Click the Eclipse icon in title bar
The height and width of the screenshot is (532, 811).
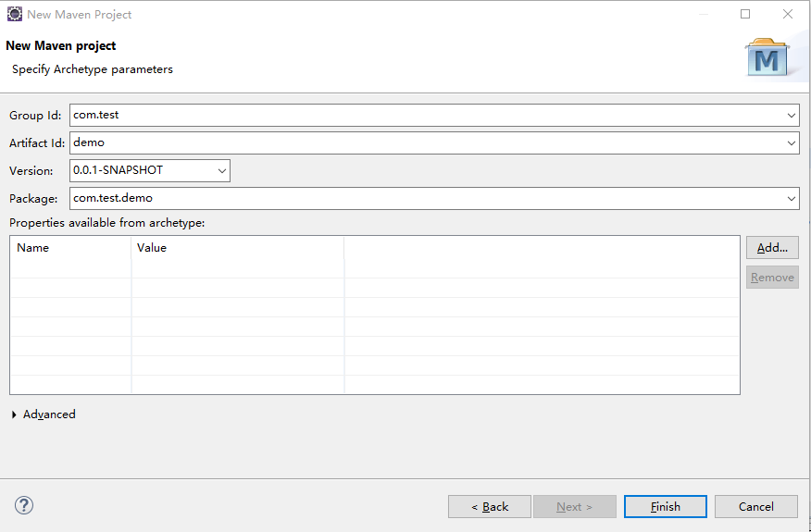pyautogui.click(x=15, y=14)
